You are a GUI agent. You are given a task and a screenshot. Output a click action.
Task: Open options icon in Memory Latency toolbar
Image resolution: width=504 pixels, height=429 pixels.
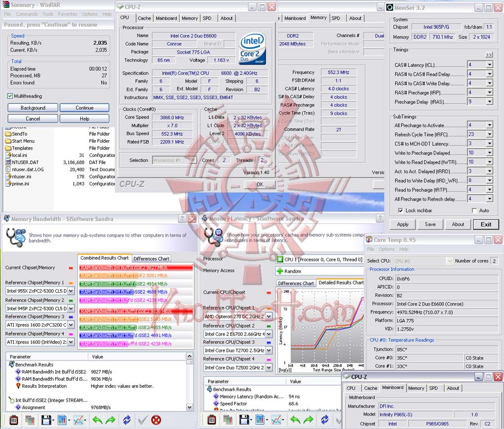(212, 420)
